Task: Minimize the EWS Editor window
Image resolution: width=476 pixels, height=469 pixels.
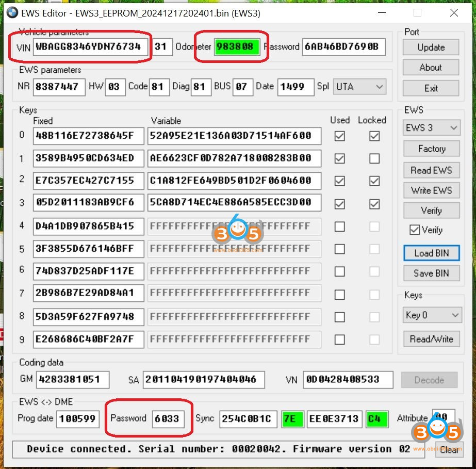Action: coord(382,13)
